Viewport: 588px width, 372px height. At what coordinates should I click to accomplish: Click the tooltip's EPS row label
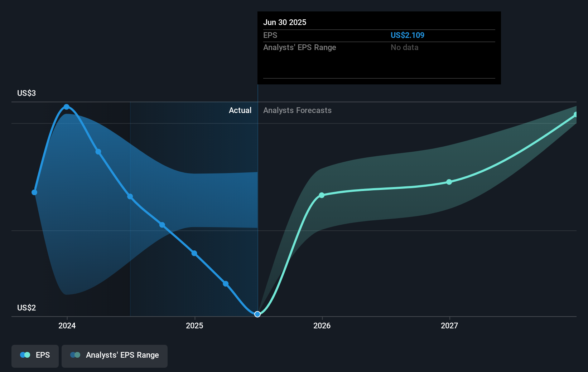pyautogui.click(x=270, y=35)
